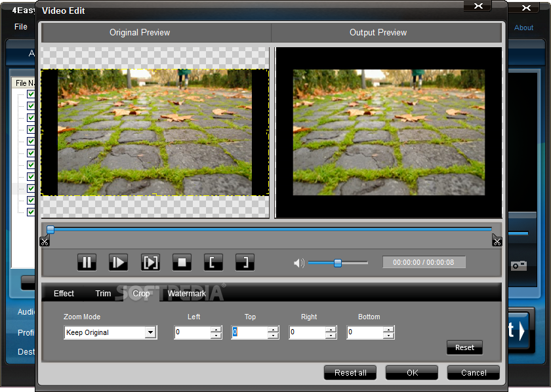
Task: Increase the Left crop value
Action: pyautogui.click(x=216, y=329)
